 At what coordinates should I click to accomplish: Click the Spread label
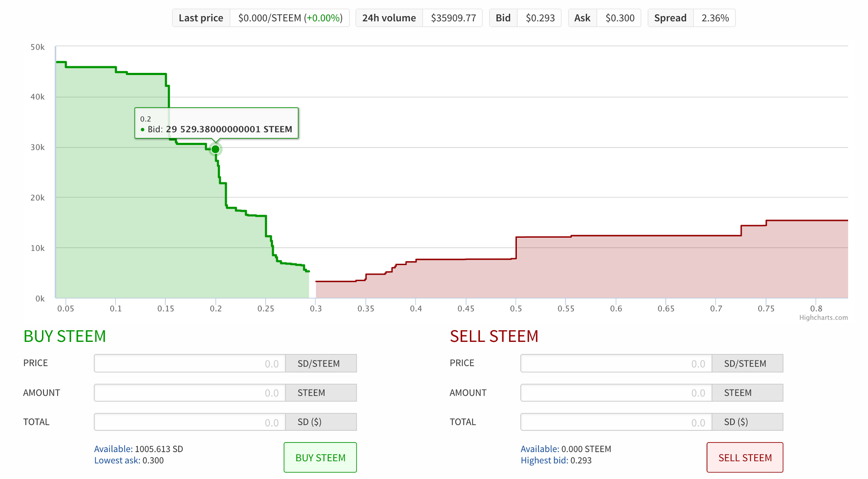(x=670, y=18)
